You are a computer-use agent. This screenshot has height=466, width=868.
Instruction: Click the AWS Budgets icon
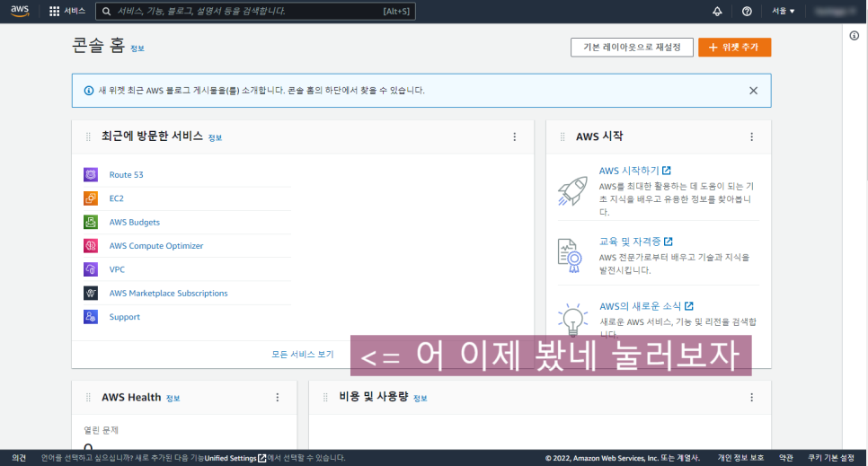[91, 222]
